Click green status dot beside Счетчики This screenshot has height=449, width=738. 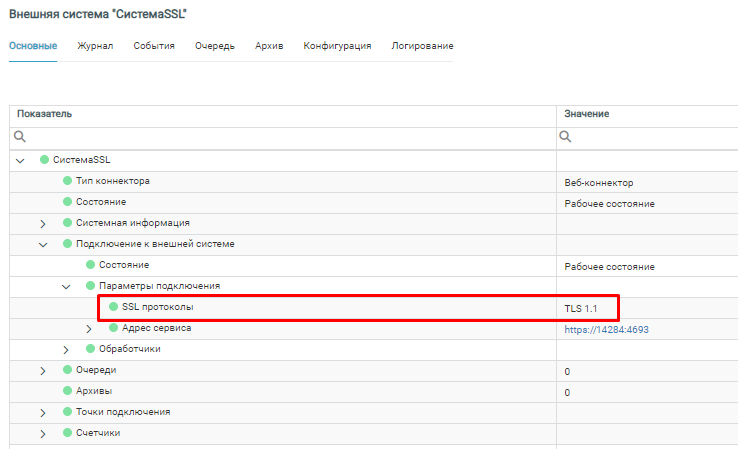[x=68, y=433]
